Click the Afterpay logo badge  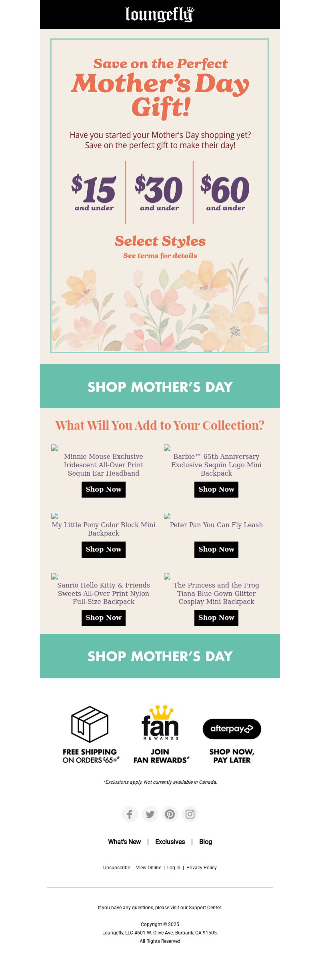pos(232,729)
